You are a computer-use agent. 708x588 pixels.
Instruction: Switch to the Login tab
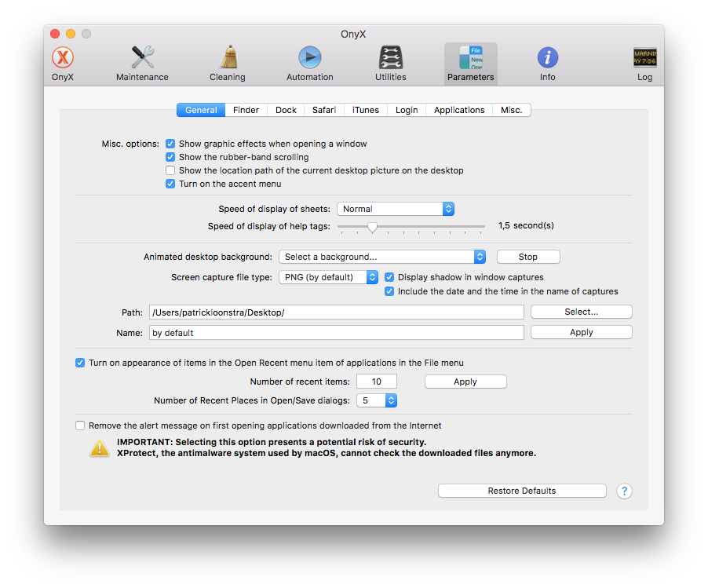(407, 110)
